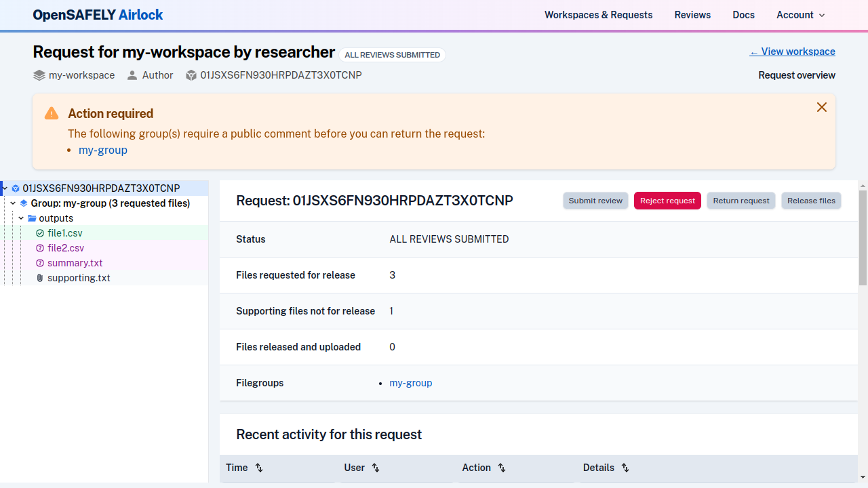The width and height of the screenshot is (868, 488).
Task: Sort activity table by User column
Action: pos(376,468)
